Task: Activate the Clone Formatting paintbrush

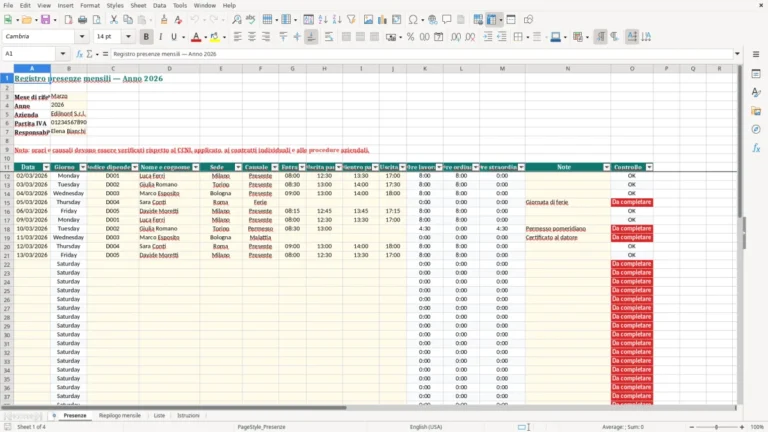Action: (164, 20)
